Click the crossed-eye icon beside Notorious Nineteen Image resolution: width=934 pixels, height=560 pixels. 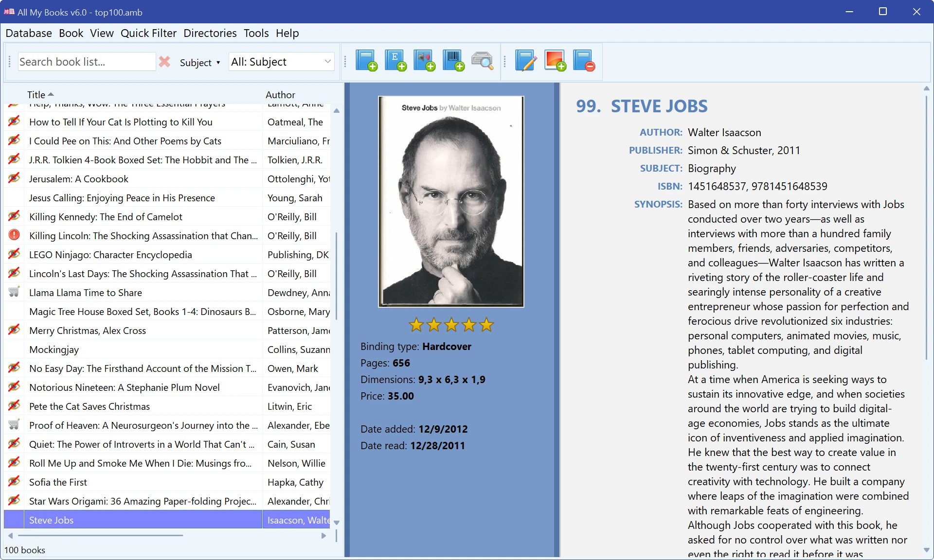tap(14, 387)
